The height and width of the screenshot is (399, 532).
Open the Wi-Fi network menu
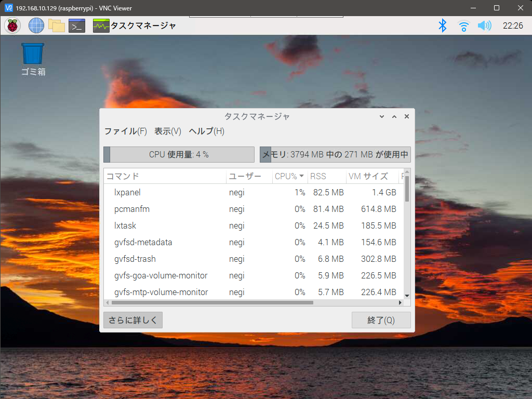click(x=463, y=25)
